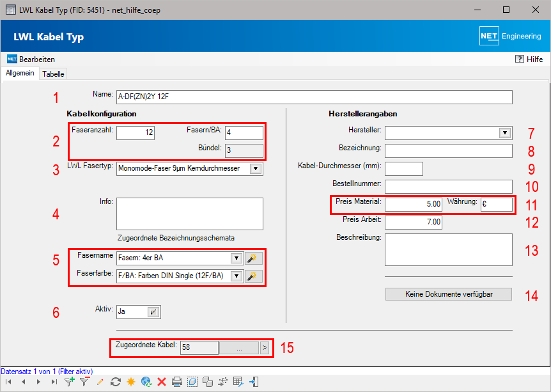Print the current record
The image size is (551, 392).
[177, 382]
